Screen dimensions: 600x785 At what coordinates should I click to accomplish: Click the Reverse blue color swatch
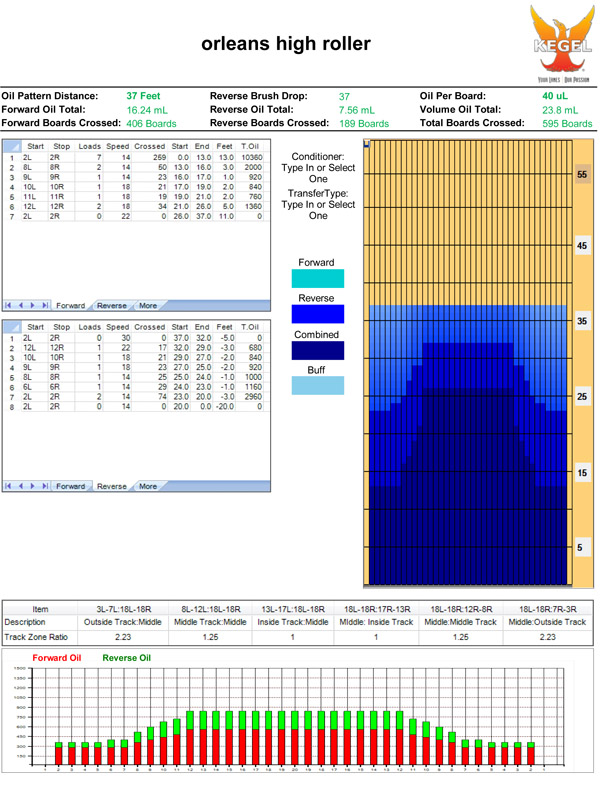[x=317, y=314]
